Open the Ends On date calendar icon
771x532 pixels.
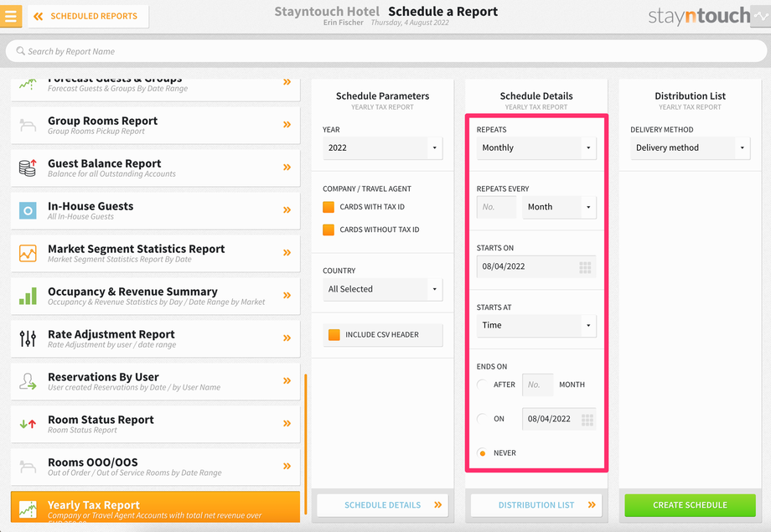tap(587, 420)
